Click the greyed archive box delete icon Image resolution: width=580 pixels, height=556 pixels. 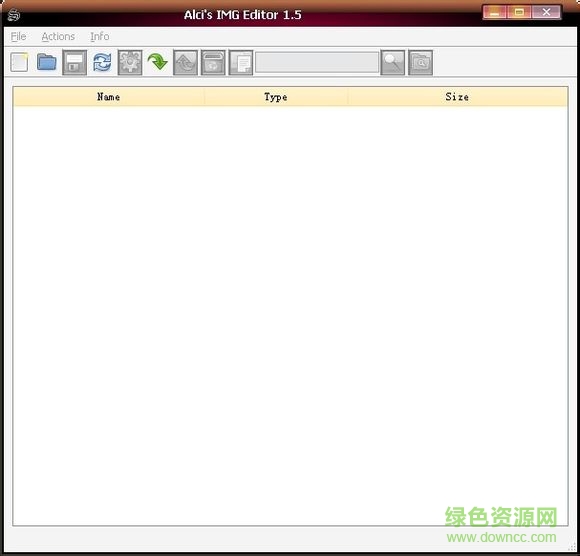tap(213, 62)
